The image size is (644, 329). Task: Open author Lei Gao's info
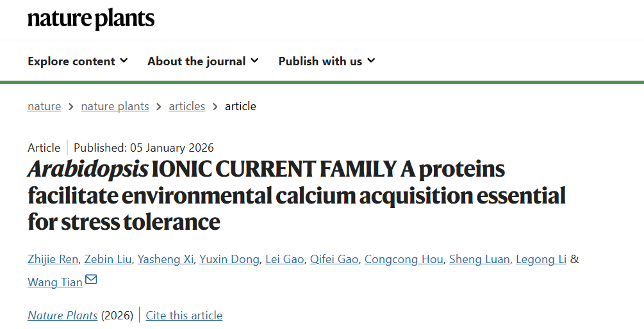pyautogui.click(x=285, y=259)
